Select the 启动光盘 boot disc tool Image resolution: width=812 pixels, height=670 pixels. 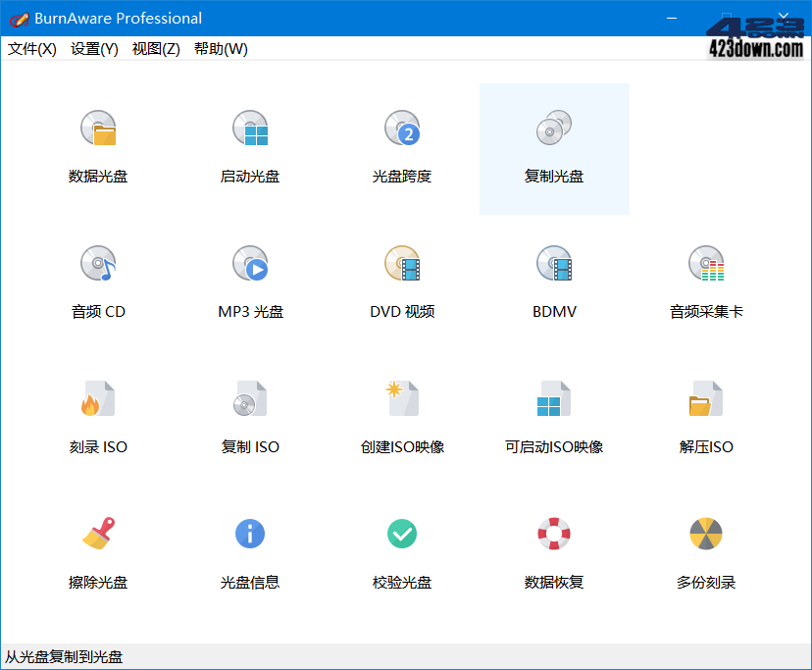249,147
